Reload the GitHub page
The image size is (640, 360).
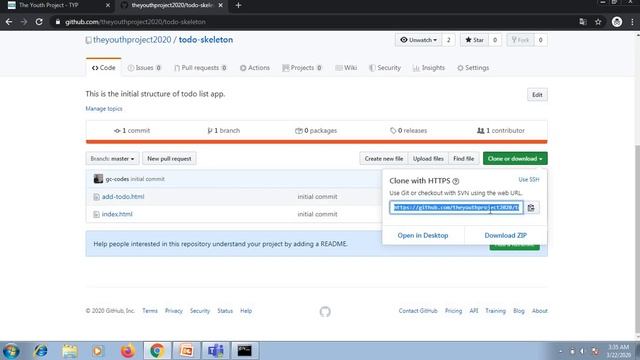point(39,22)
